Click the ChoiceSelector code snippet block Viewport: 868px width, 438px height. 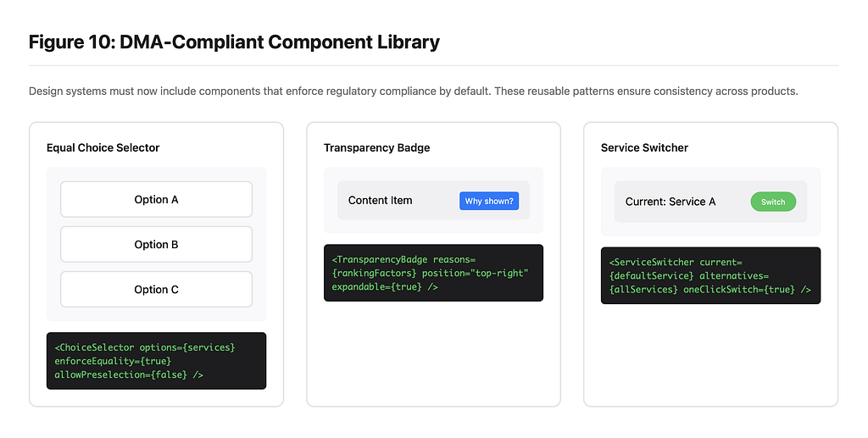point(156,361)
